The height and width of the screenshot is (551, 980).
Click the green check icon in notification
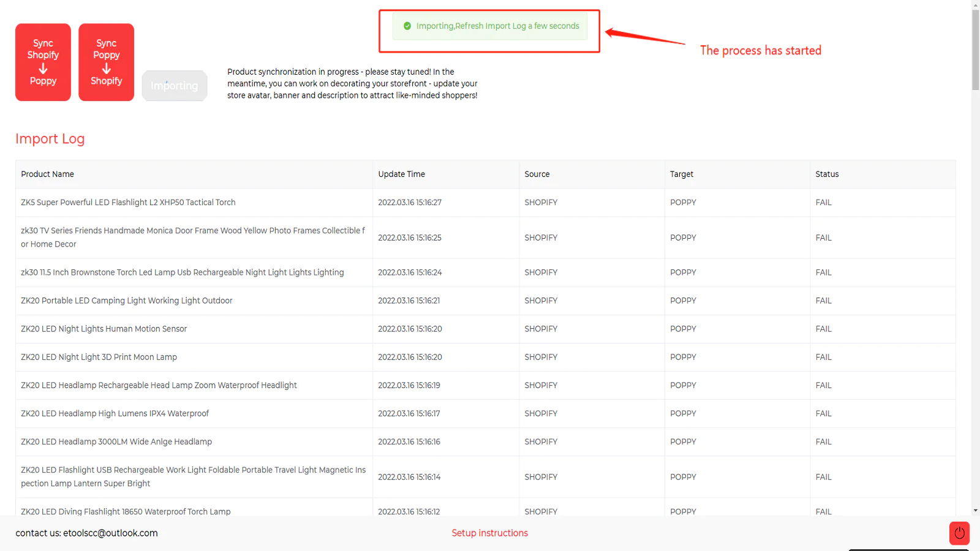coord(407,26)
